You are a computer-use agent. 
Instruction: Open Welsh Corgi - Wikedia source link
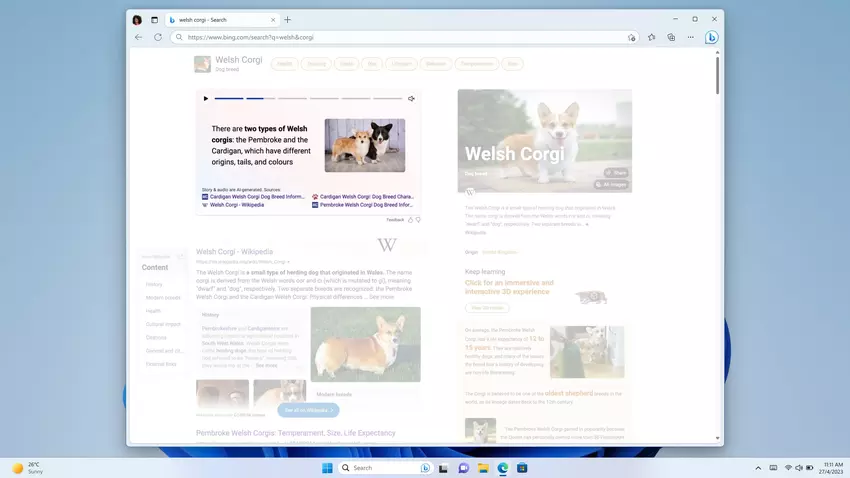pos(237,205)
